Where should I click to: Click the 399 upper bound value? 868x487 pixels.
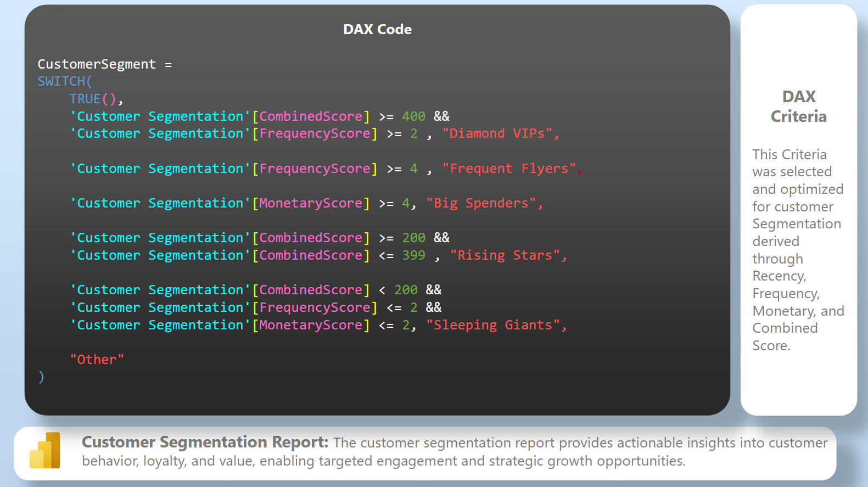[x=413, y=255]
